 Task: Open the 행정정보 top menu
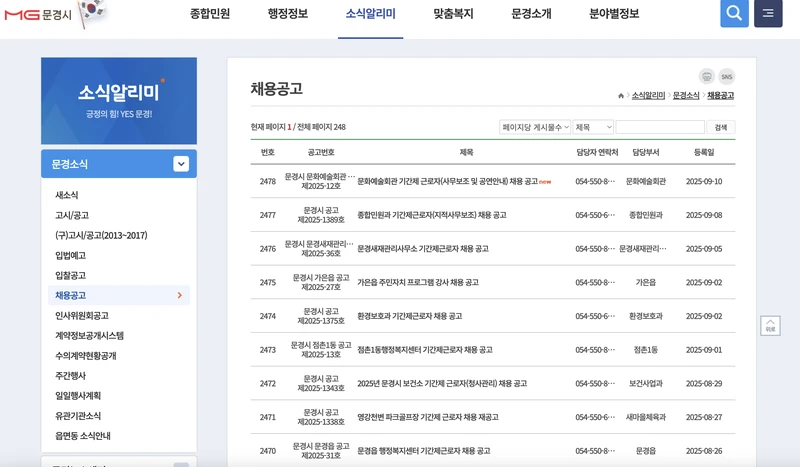pos(288,14)
